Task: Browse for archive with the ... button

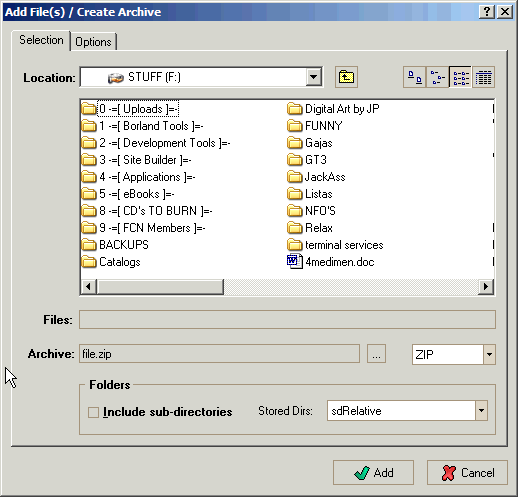Action: pyautogui.click(x=376, y=354)
